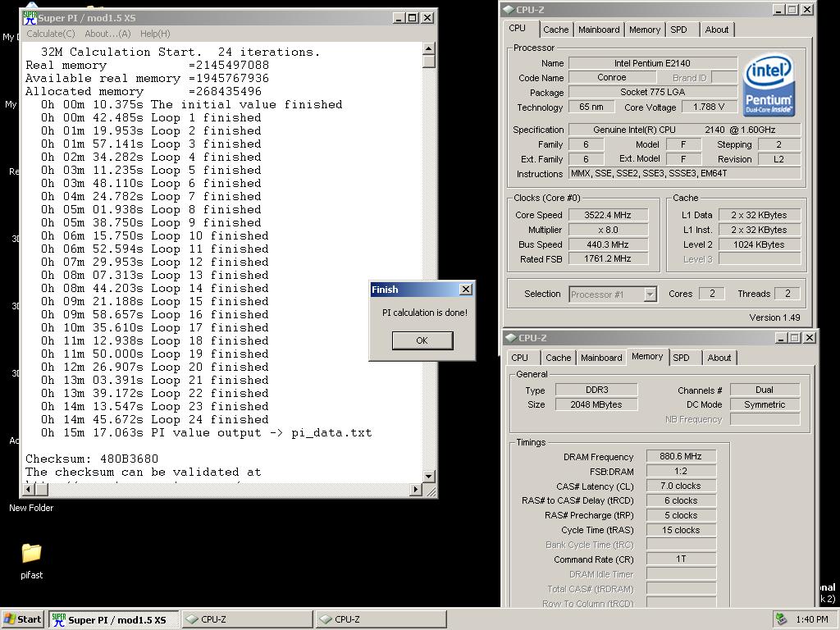
Task: Click the Bus Speed 440.3 MHz value
Action: [608, 244]
